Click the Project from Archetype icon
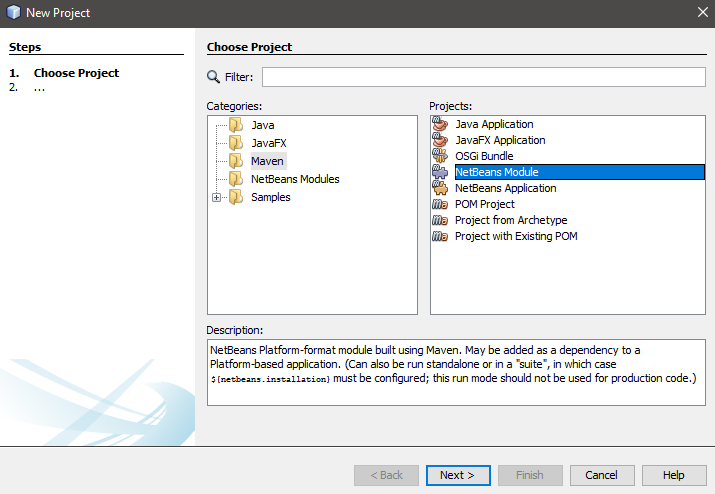The height and width of the screenshot is (494, 715). [x=439, y=220]
